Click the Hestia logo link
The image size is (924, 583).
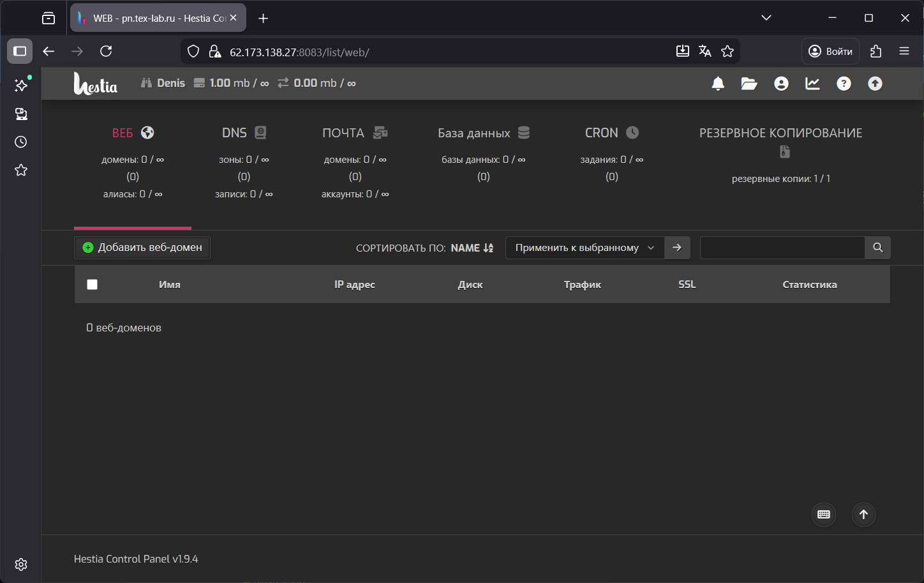96,84
